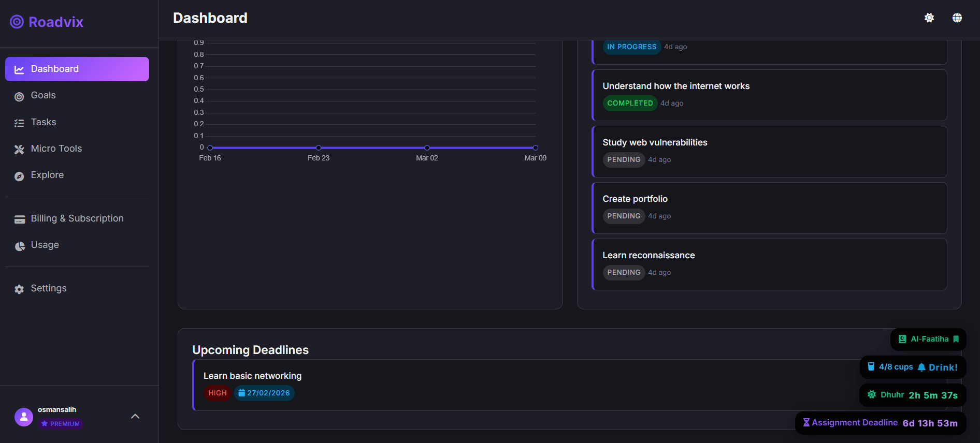View the Usage page
Viewport: 980px width, 443px height.
click(77, 245)
